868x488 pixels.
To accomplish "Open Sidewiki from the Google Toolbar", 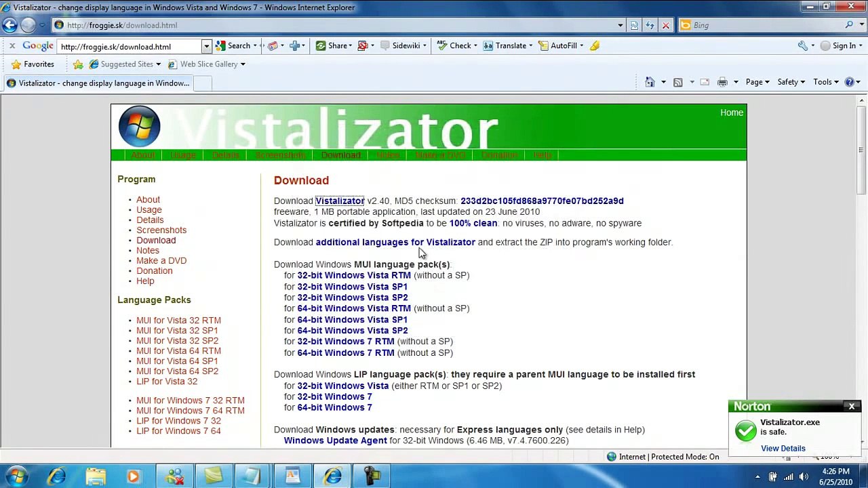I will (x=400, y=45).
